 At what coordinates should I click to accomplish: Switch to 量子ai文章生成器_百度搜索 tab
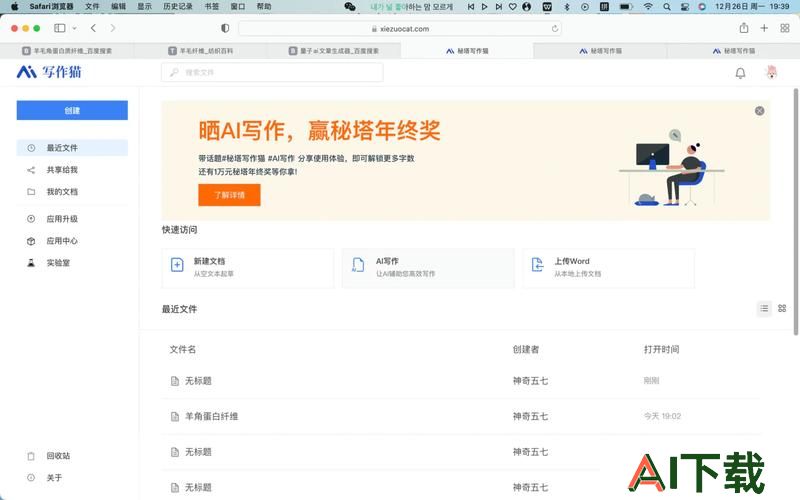pos(333,51)
